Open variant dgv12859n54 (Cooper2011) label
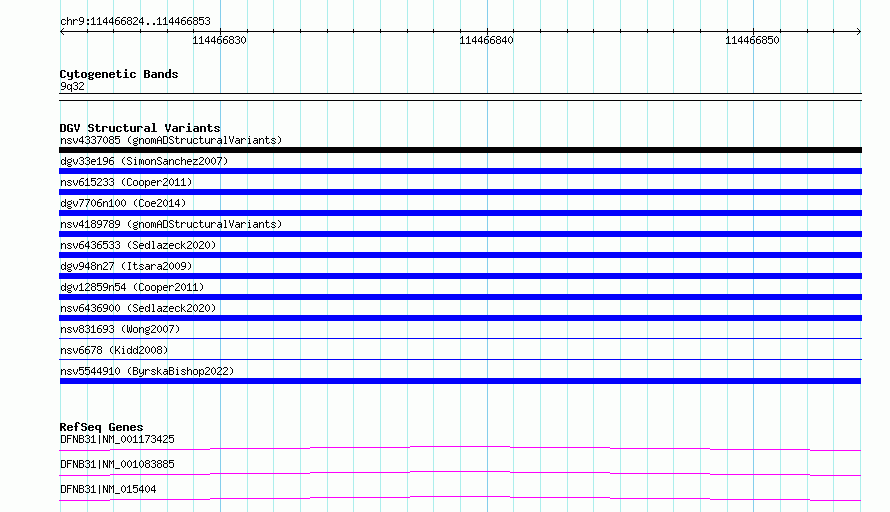 coord(132,287)
